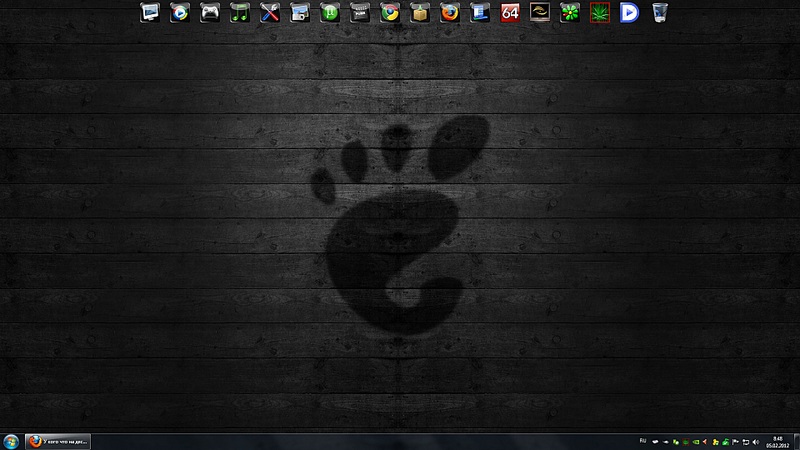This screenshot has height=450, width=800.
Task: Launch ICQ green flower icon
Action: point(570,12)
